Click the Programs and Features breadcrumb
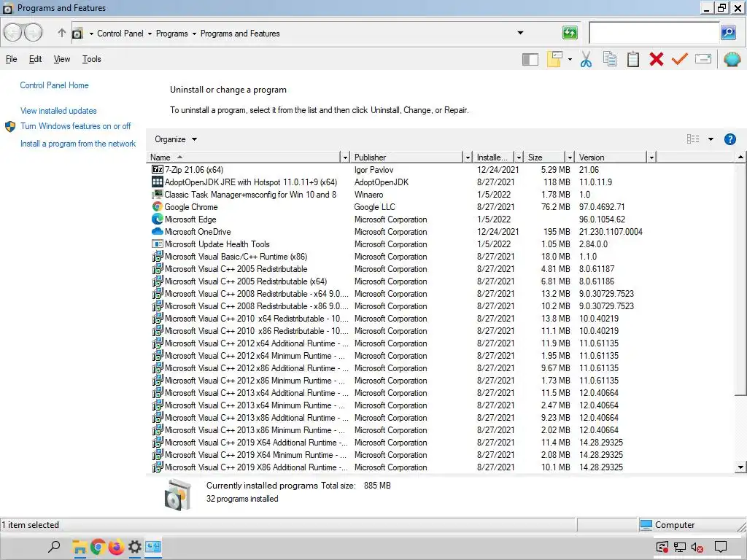 [x=240, y=34]
